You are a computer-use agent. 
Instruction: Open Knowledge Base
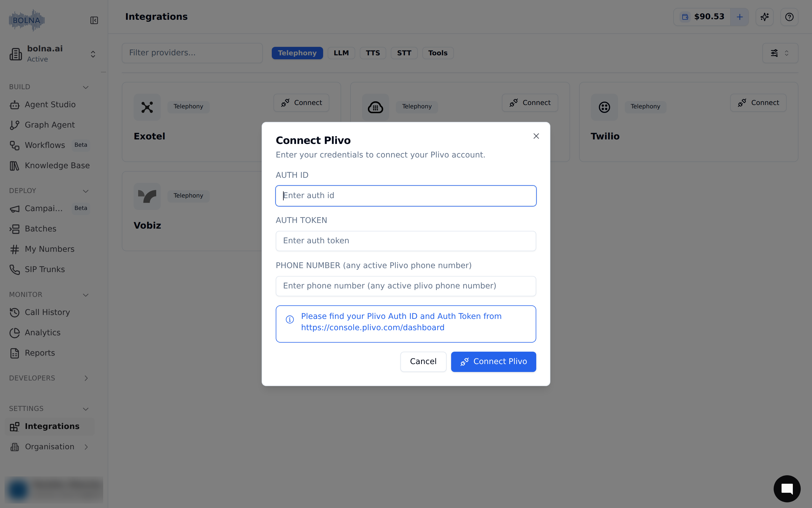pos(50,166)
